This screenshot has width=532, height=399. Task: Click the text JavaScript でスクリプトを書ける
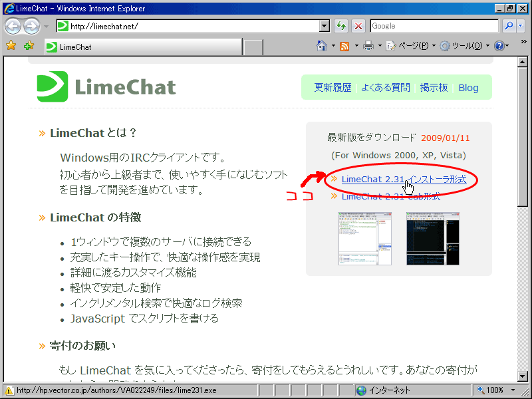(144, 319)
